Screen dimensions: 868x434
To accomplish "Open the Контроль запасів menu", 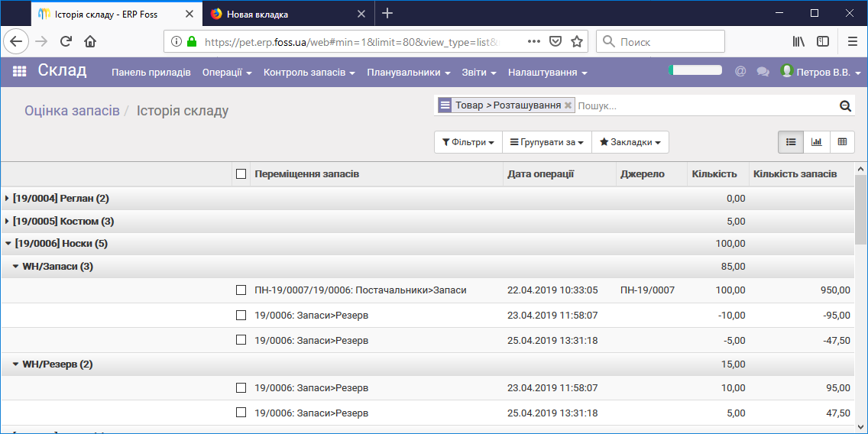I will 309,73.
